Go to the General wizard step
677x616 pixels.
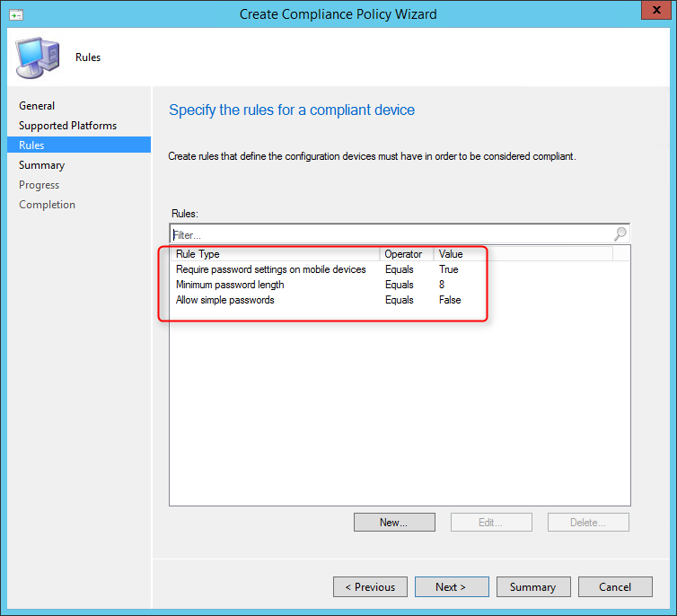(37, 106)
